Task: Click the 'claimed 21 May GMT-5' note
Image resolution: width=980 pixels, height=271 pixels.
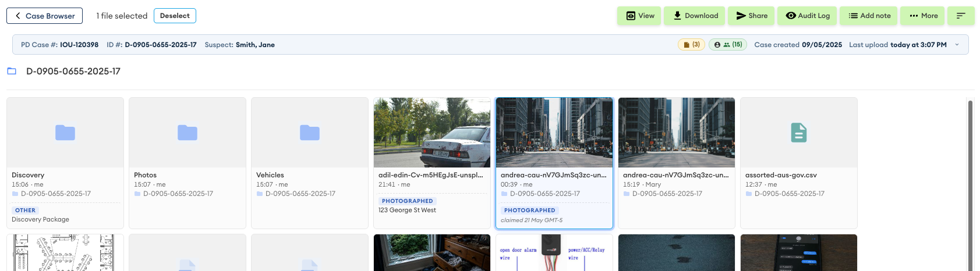Action: [532, 220]
